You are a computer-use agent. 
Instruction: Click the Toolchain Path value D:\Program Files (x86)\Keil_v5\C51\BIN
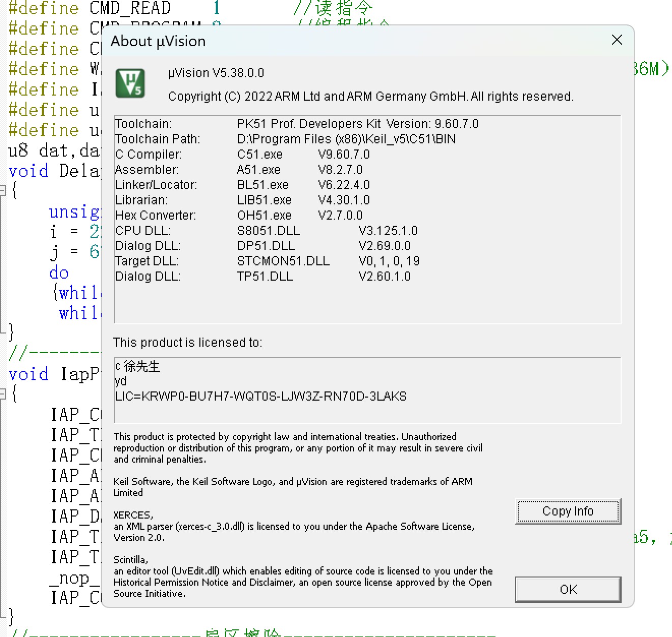tap(346, 139)
